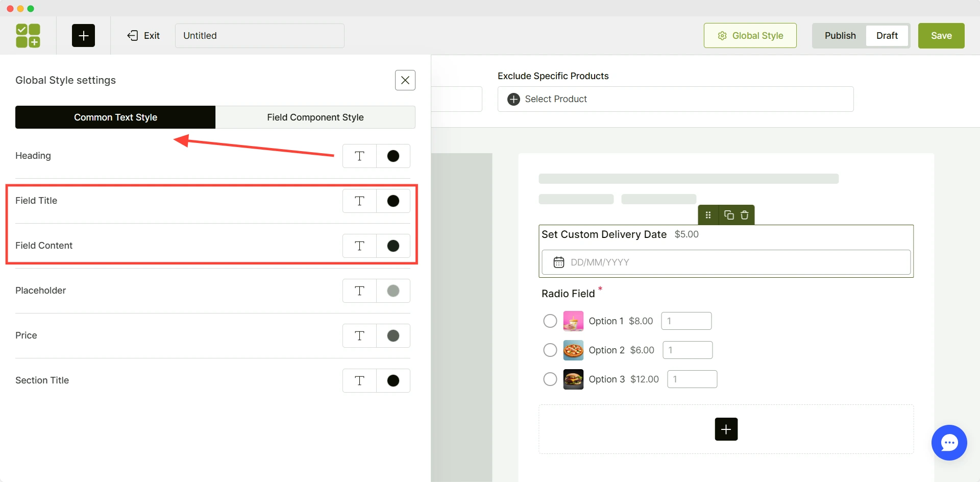Switch status to Draft
The height and width of the screenshot is (482, 980).
pyautogui.click(x=887, y=36)
